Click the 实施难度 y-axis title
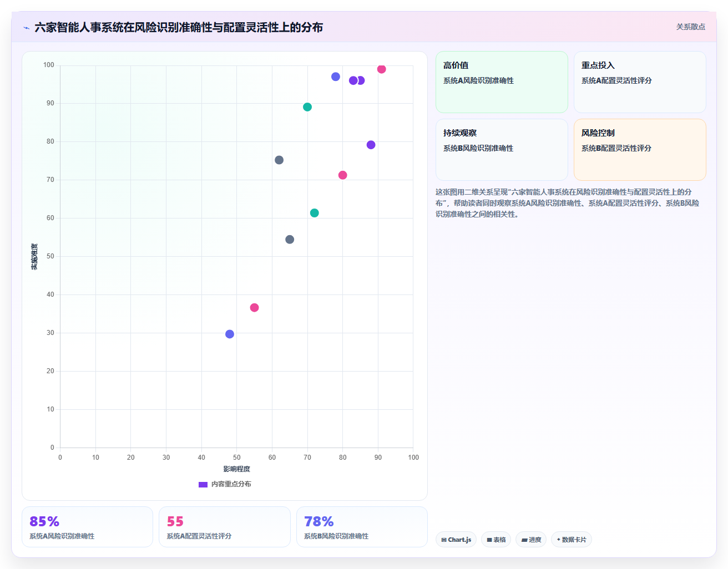This screenshot has height=569, width=728. point(34,257)
